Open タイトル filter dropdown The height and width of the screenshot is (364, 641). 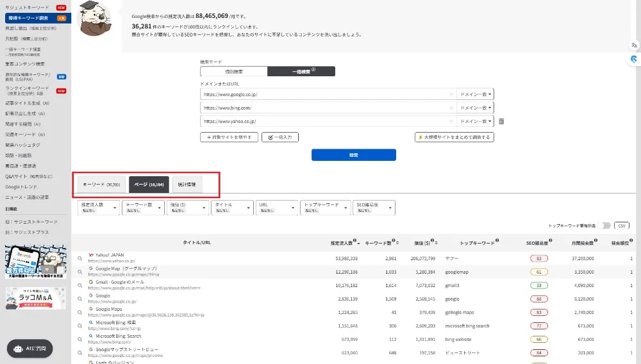coord(232,208)
